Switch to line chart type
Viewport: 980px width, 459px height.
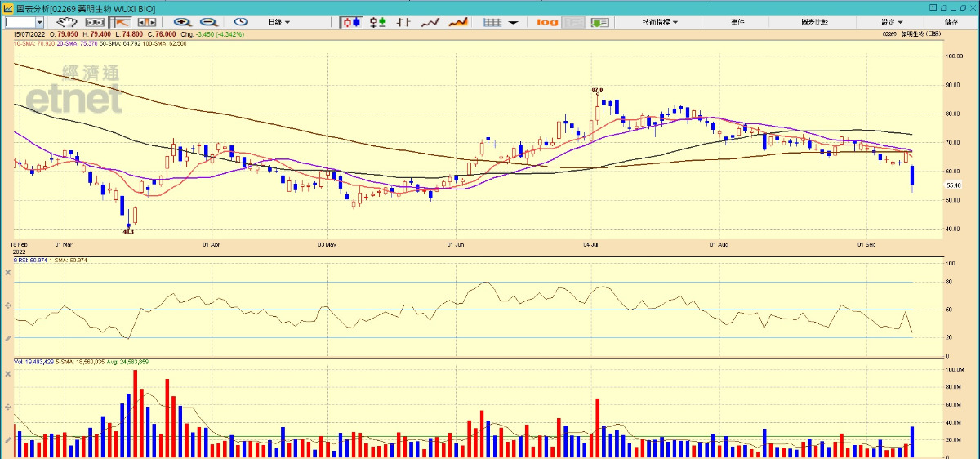[x=430, y=22]
